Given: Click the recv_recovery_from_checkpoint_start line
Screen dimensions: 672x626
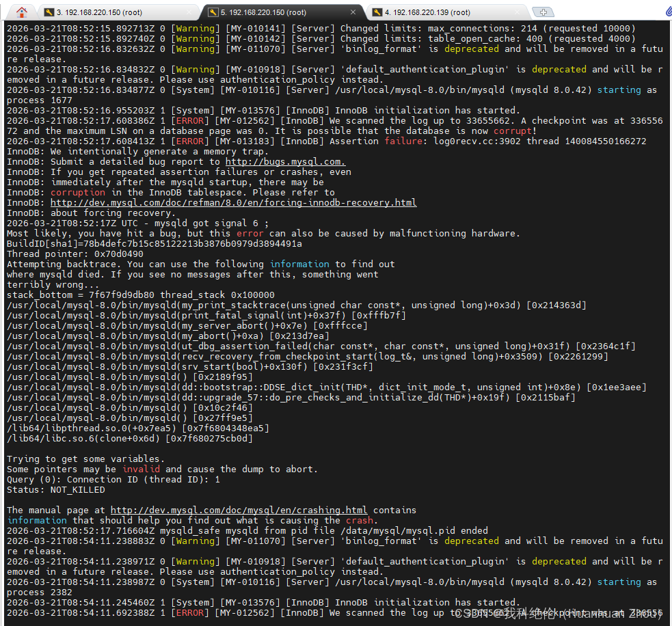Looking at the screenshot, I should (x=307, y=357).
